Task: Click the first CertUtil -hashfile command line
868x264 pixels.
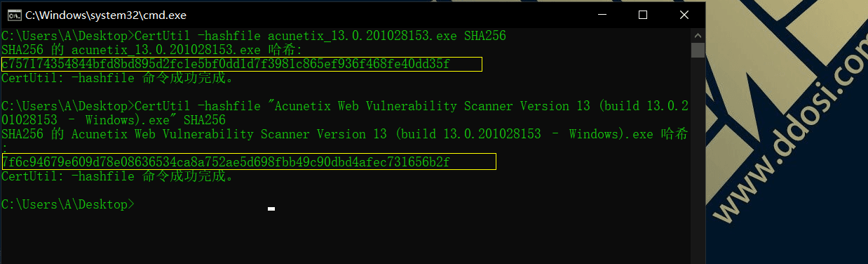Action: coord(254,36)
